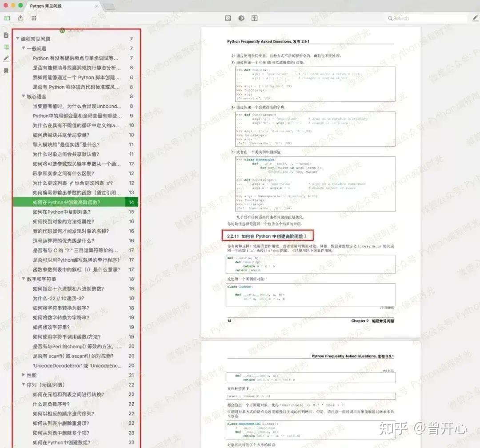Open outline entry '我如何能够通过一个 Python 脚本创建...'
Viewport: 480px width, 448px height.
pyautogui.click(x=76, y=77)
